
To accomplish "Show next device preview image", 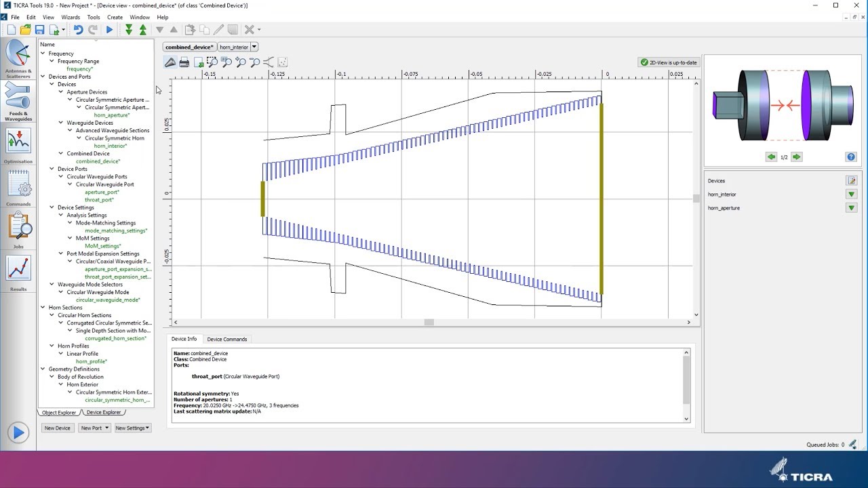I will tap(797, 157).
